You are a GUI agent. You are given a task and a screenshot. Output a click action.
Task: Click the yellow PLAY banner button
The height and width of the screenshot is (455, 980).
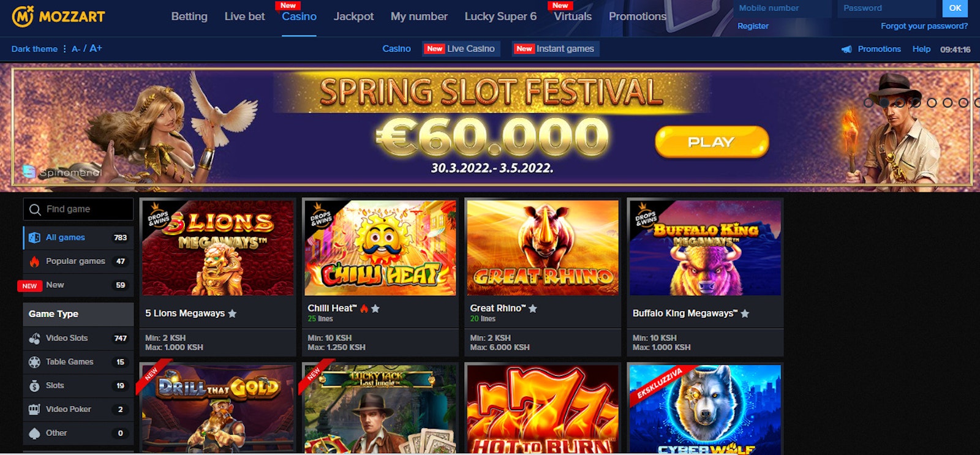tap(712, 142)
